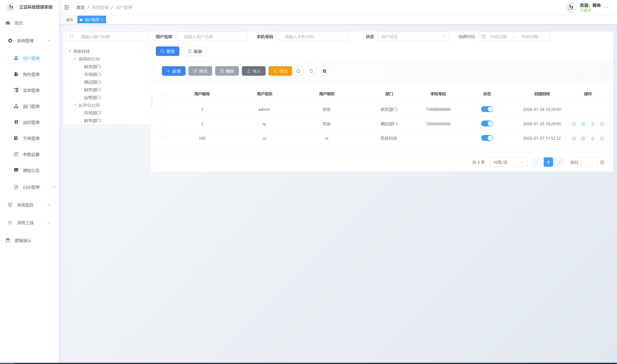Click the blue 新增 button
The height and width of the screenshot is (364, 617).
173,71
